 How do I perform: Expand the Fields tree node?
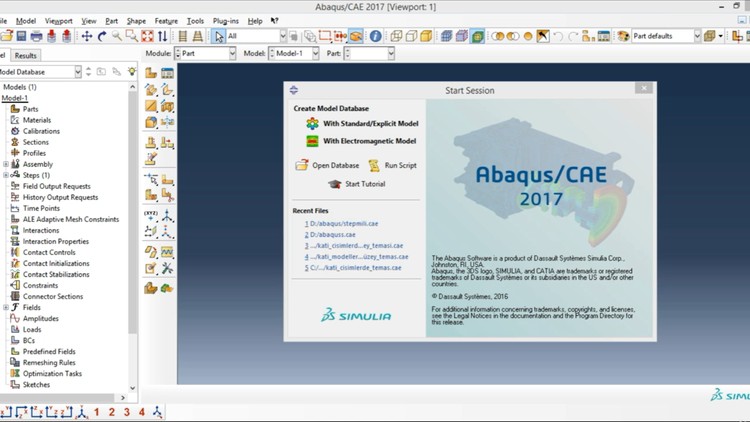point(6,307)
